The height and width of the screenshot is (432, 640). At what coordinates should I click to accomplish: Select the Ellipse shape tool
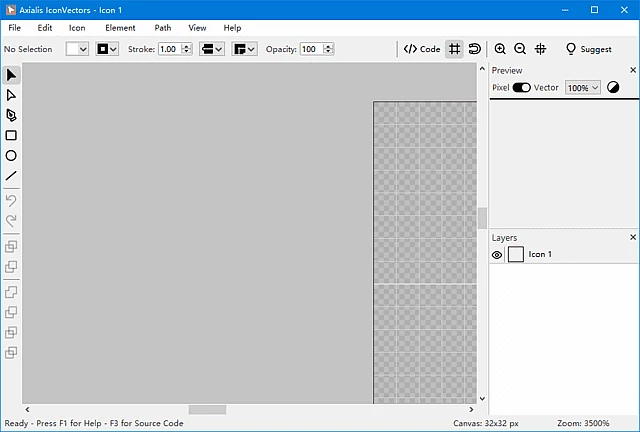[x=11, y=156]
